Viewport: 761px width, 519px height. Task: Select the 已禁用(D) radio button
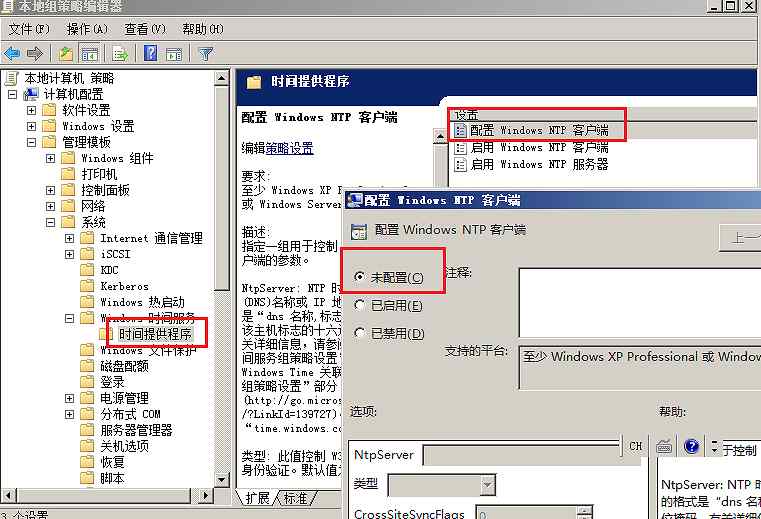tap(359, 333)
